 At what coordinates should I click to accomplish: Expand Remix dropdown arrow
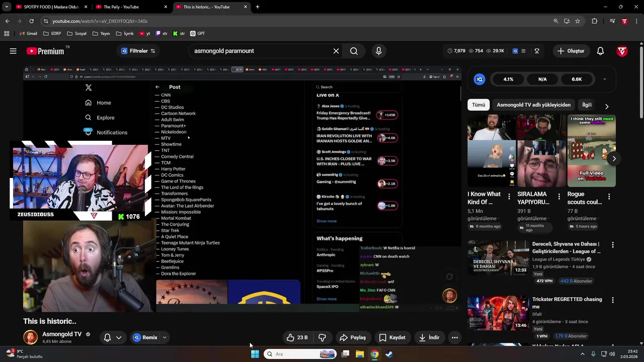tap(164, 337)
